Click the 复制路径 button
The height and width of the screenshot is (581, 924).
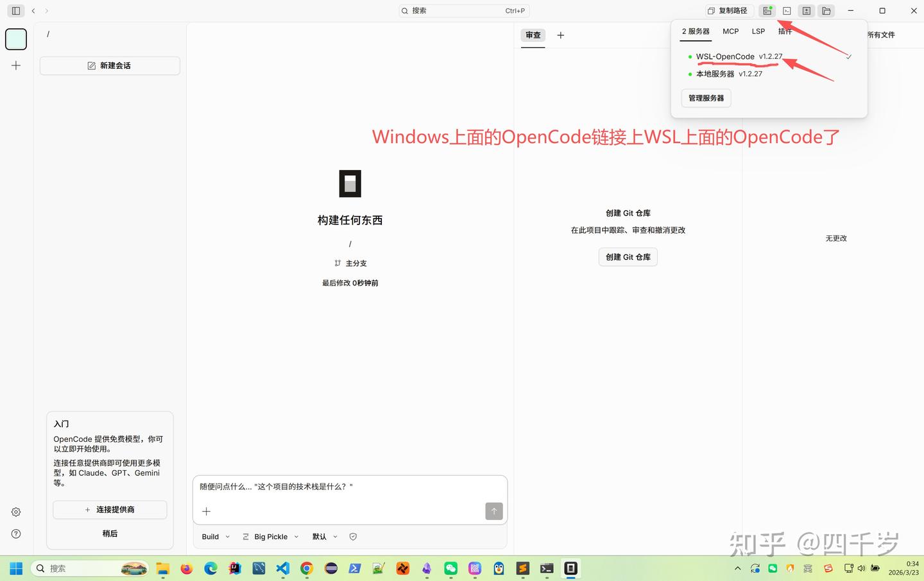[x=727, y=11]
